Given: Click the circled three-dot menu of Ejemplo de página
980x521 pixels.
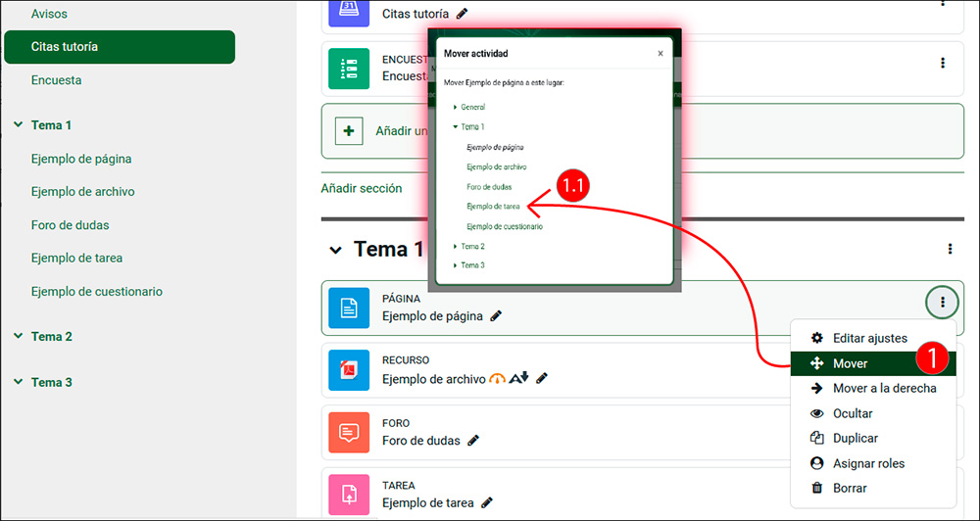Looking at the screenshot, I should [x=943, y=303].
